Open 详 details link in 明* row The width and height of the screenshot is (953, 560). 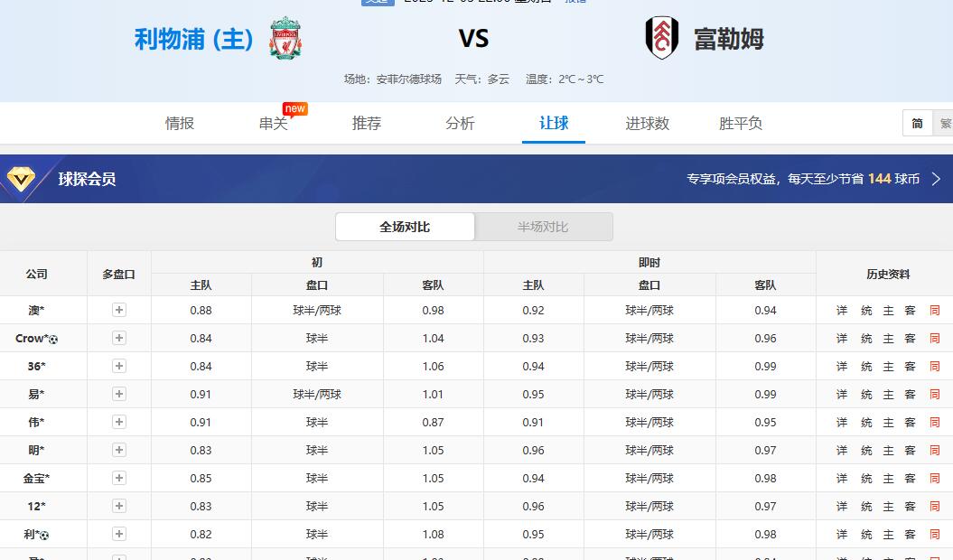[x=842, y=451]
